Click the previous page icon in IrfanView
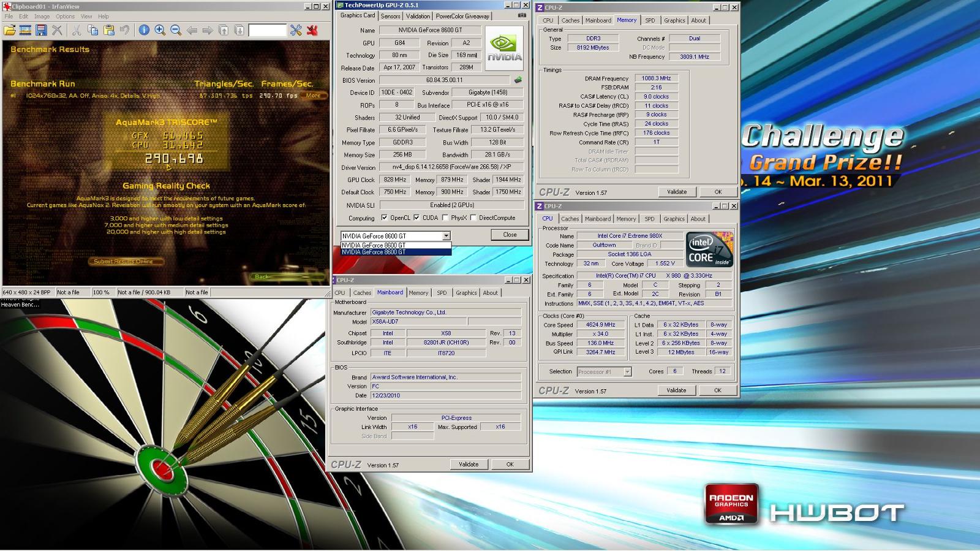980x551 pixels. (224, 30)
